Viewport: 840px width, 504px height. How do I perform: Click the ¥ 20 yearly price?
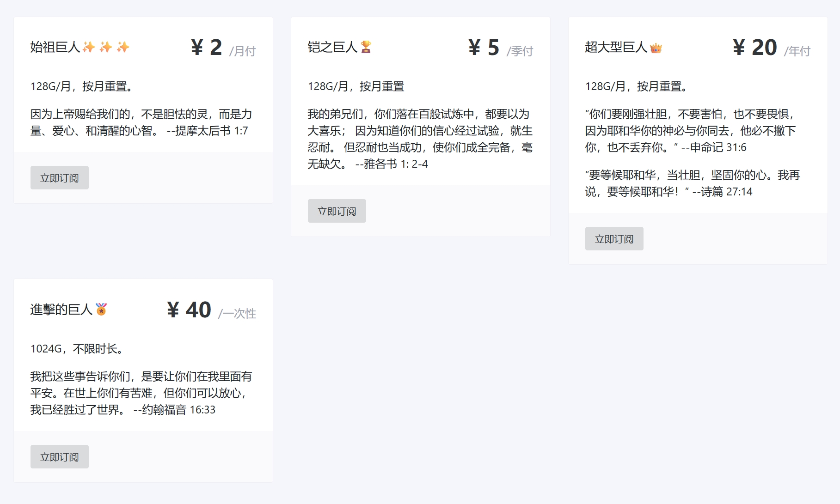click(754, 48)
